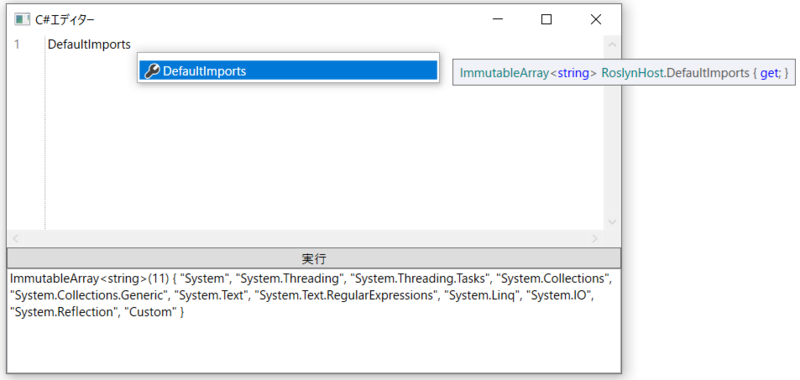Run the code with the 実行 button

click(x=314, y=258)
